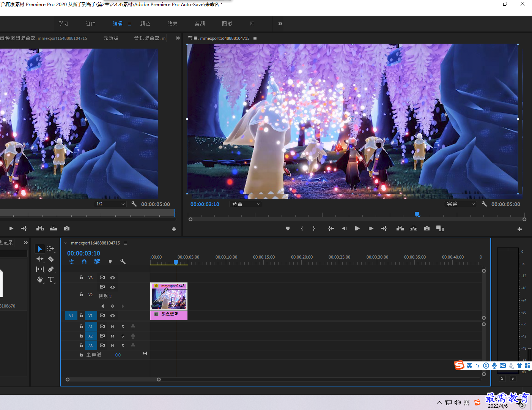The image size is (532, 410).
Task: Select the Track Select Forward tool
Action: click(x=51, y=249)
